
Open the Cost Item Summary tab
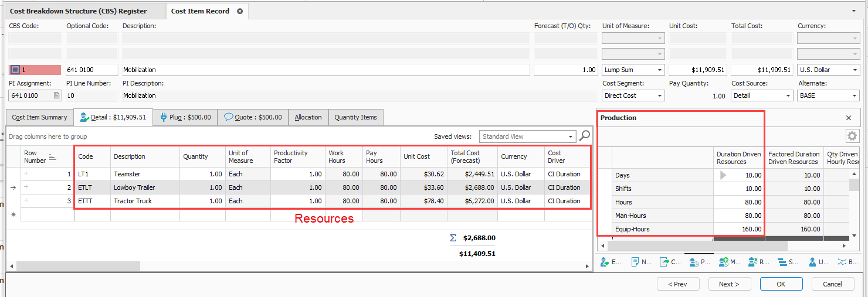[39, 117]
